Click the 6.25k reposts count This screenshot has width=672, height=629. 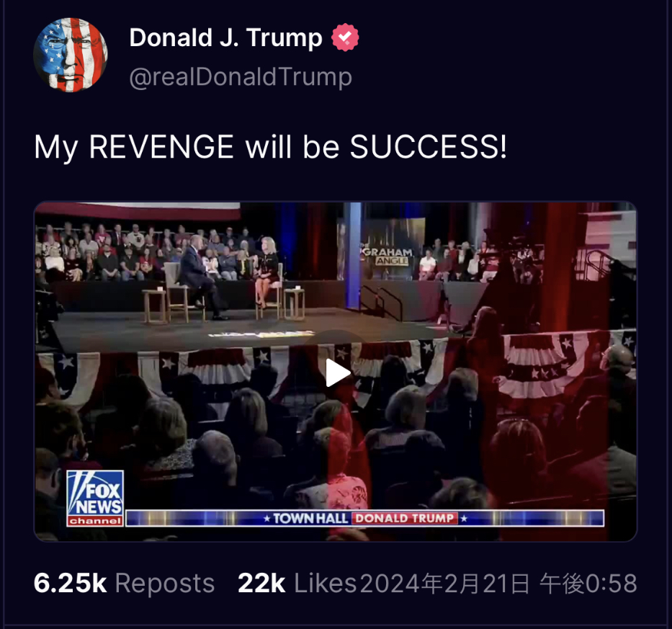[x=70, y=583]
